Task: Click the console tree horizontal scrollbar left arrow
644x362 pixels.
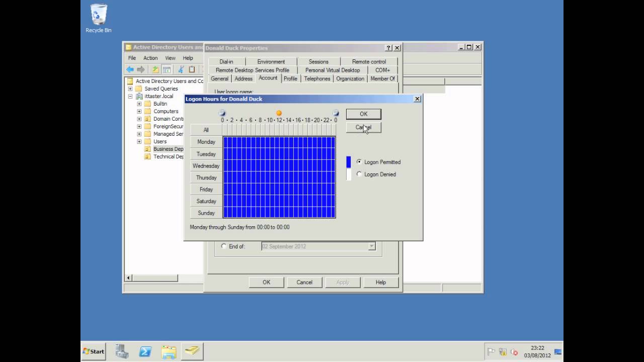Action: click(x=129, y=278)
